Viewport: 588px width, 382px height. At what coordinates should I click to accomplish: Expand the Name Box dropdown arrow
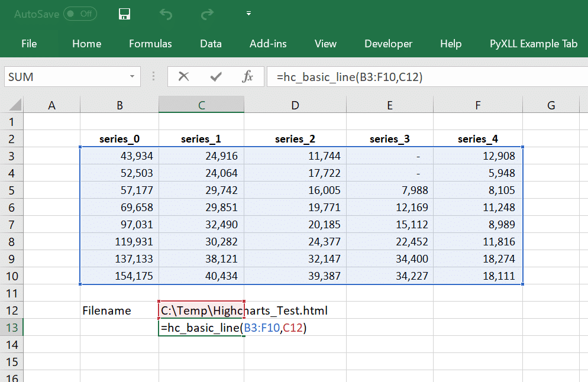click(x=132, y=76)
